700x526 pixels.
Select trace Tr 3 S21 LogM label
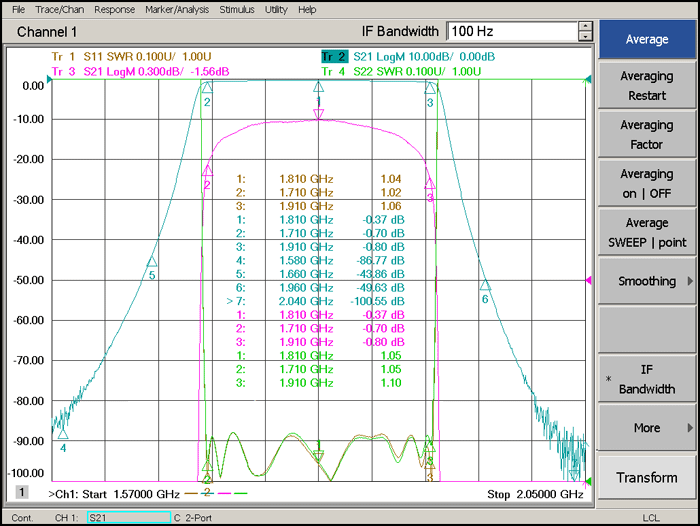coord(140,71)
